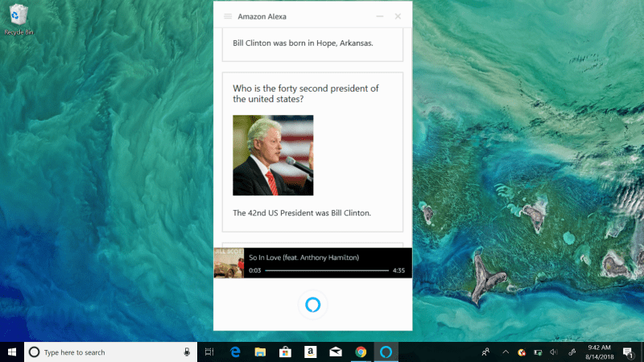This screenshot has height=362, width=644.
Task: Click the 'Who is the forty second president' question
Action: click(306, 93)
